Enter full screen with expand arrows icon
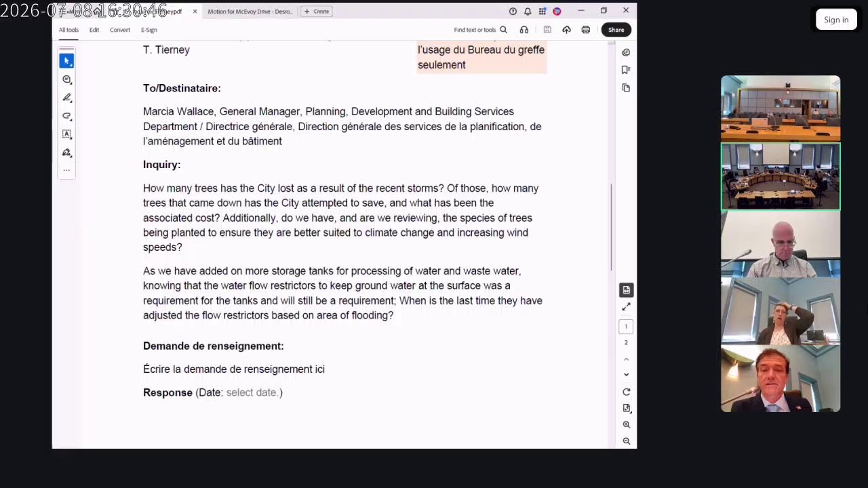868x488 pixels. (x=626, y=308)
